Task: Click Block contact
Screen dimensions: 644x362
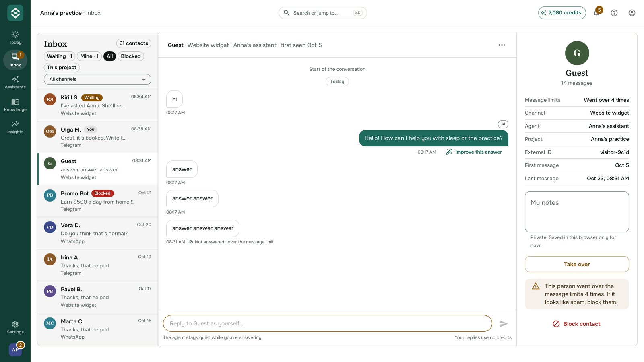Action: coord(577,324)
